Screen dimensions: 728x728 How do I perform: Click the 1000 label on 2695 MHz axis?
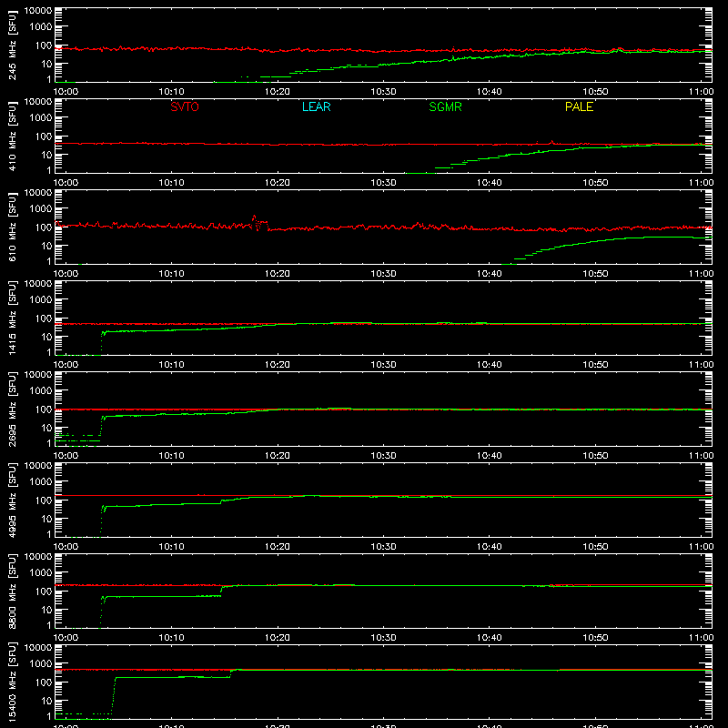click(x=41, y=390)
